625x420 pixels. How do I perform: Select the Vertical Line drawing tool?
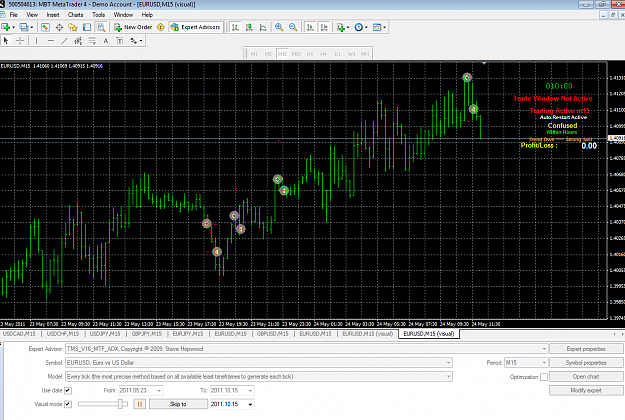point(36,41)
